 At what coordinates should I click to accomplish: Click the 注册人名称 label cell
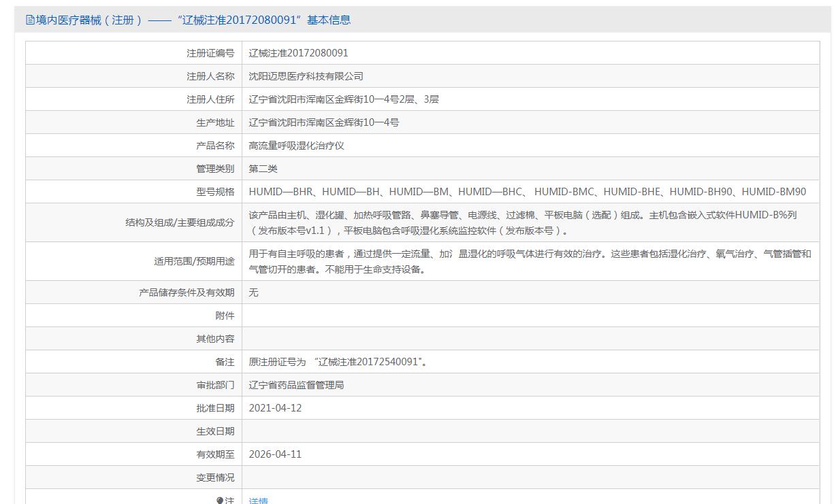tap(134, 76)
